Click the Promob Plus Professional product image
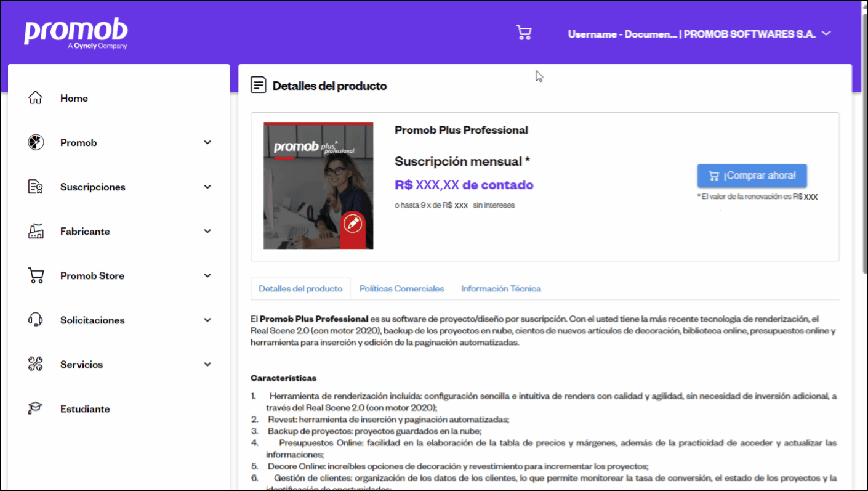The height and width of the screenshot is (491, 868). (318, 185)
